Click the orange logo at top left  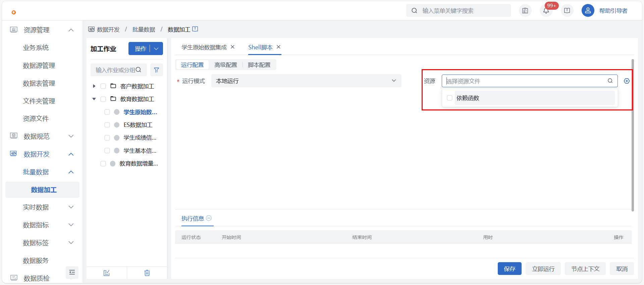pos(14,12)
